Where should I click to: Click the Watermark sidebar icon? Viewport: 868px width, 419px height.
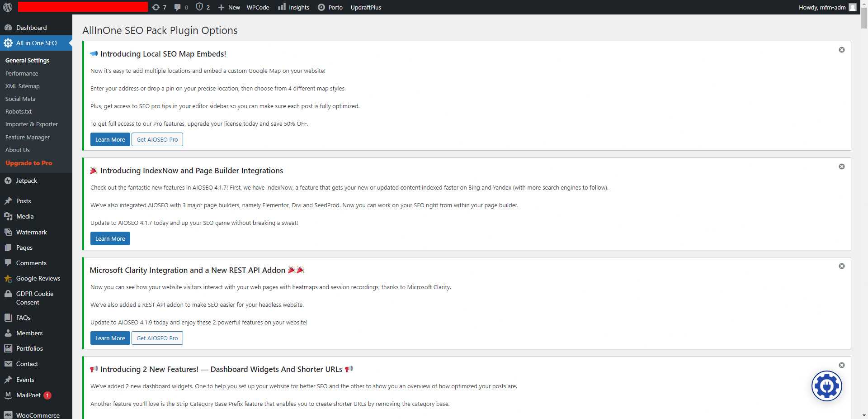click(8, 232)
